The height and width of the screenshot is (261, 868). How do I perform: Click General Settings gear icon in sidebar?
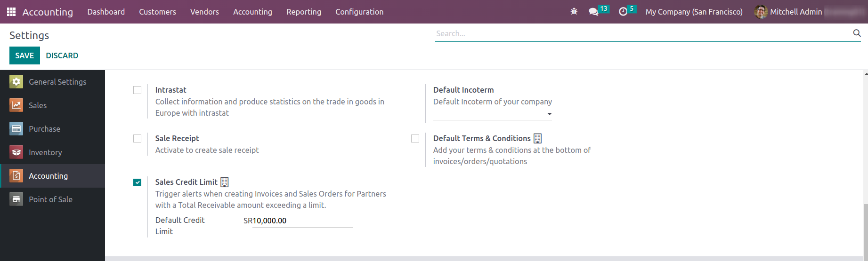(16, 82)
